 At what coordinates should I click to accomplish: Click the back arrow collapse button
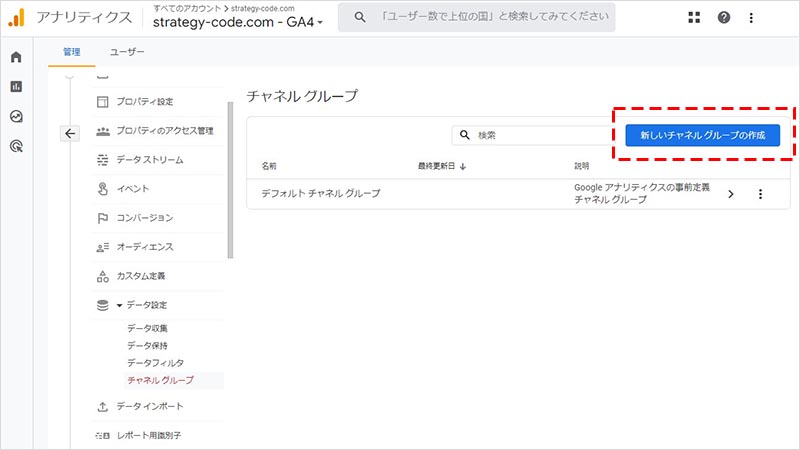[70, 133]
